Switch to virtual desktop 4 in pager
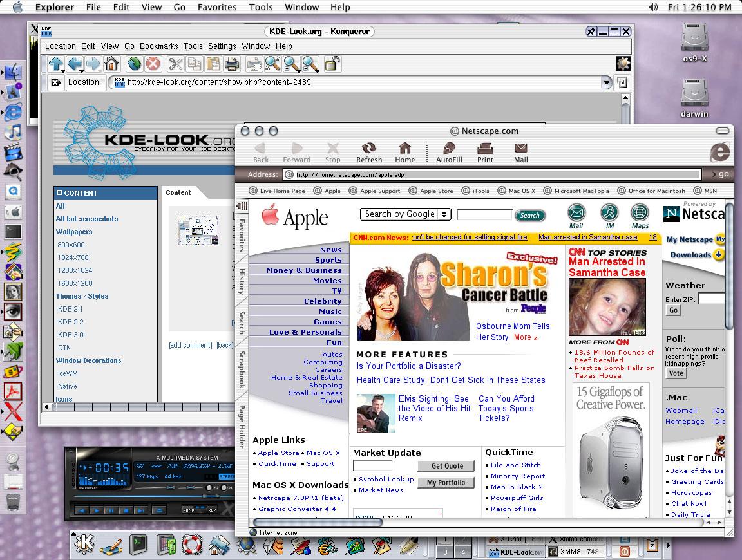This screenshot has width=742, height=560. click(x=463, y=552)
